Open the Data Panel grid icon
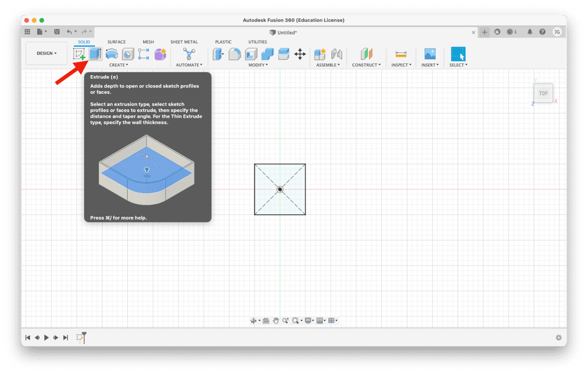The height and width of the screenshot is (375, 588). point(27,32)
